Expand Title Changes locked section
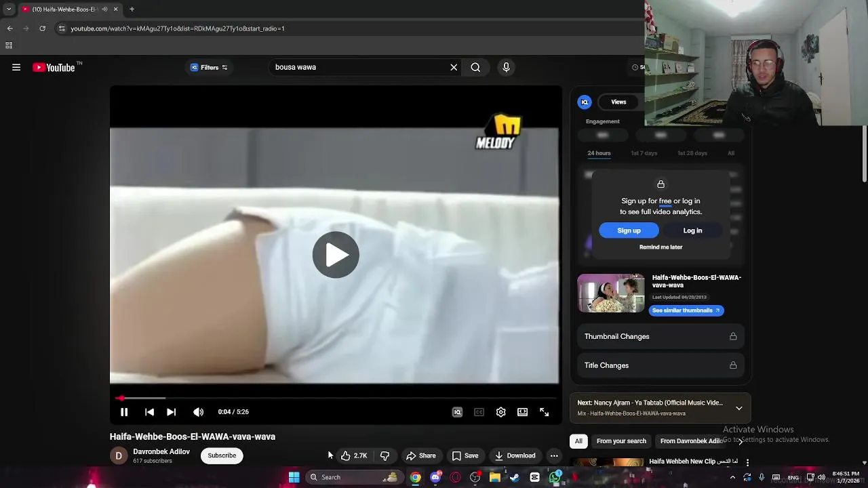 coord(660,365)
